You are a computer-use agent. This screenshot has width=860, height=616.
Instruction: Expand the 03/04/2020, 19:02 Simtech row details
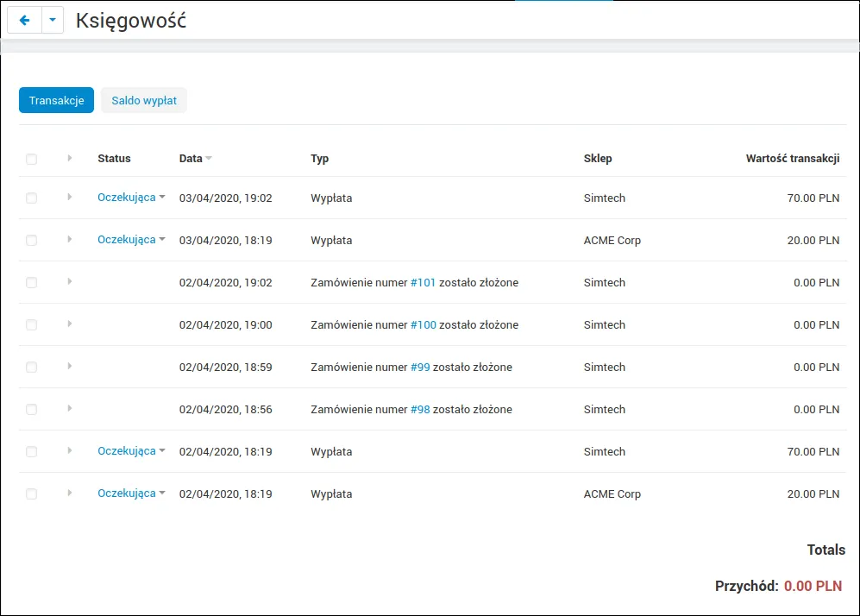tap(70, 197)
